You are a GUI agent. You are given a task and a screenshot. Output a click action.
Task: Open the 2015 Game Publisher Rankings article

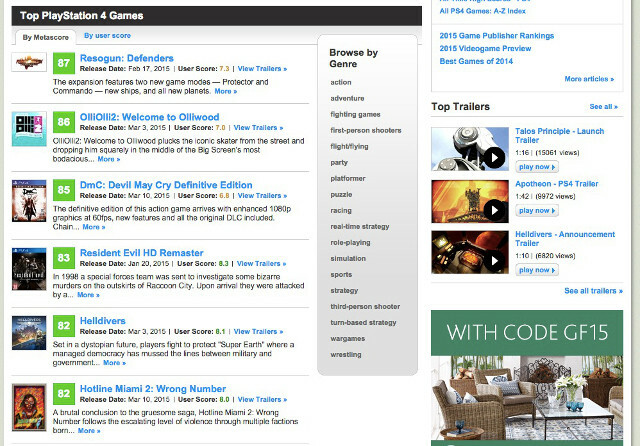click(x=496, y=36)
